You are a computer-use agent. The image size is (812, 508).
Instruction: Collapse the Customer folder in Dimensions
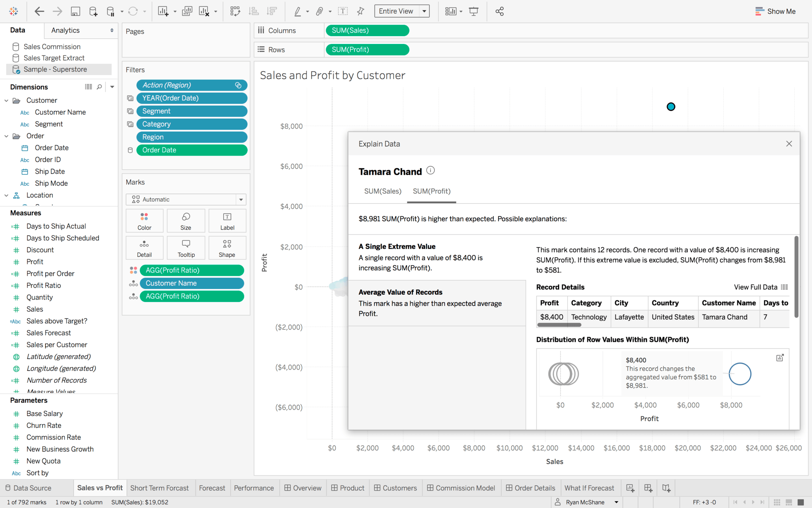(x=6, y=100)
